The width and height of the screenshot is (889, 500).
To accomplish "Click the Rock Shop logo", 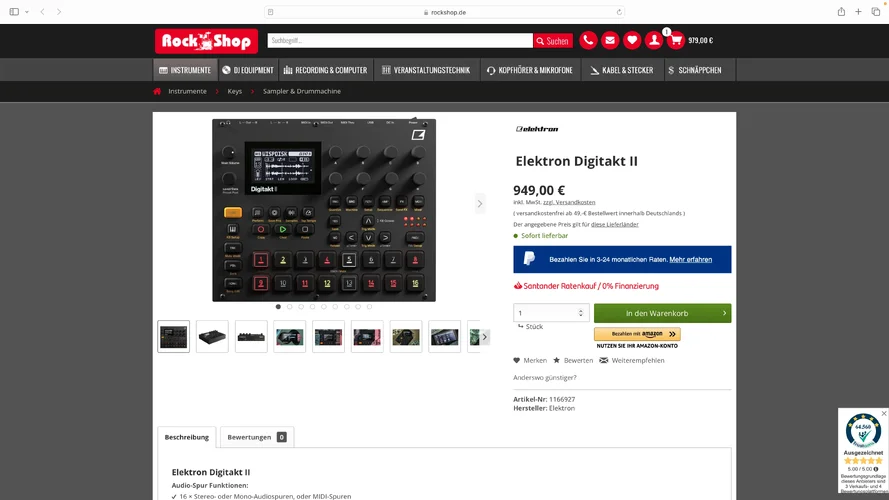I will (206, 41).
